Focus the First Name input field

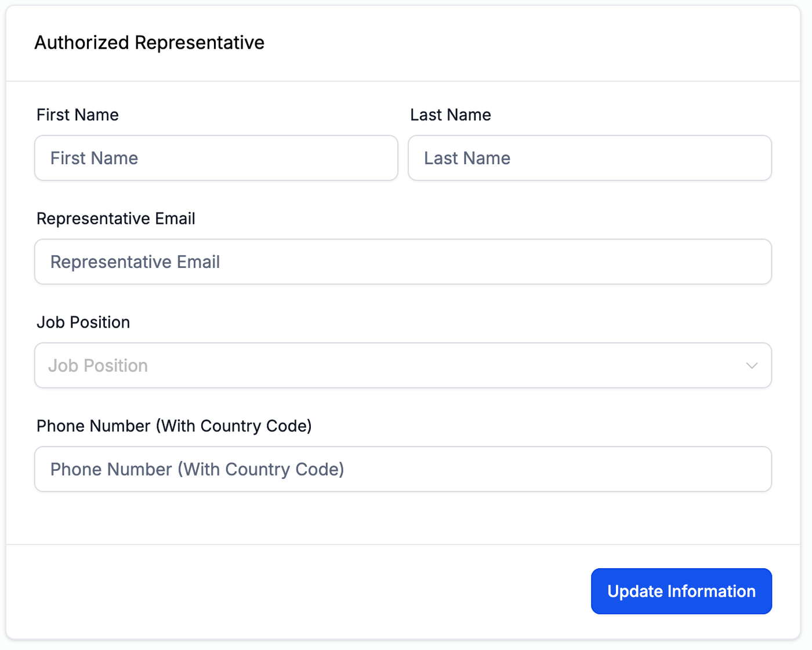pyautogui.click(x=216, y=158)
